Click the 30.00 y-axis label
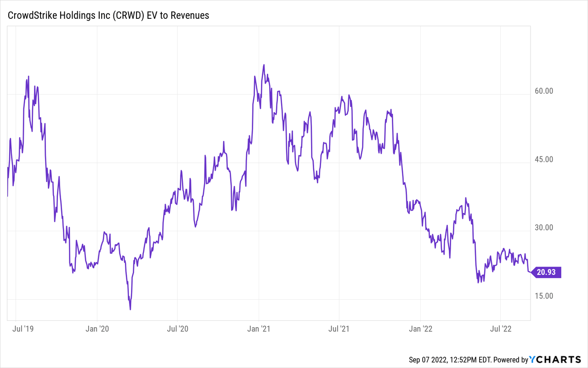 coord(544,228)
